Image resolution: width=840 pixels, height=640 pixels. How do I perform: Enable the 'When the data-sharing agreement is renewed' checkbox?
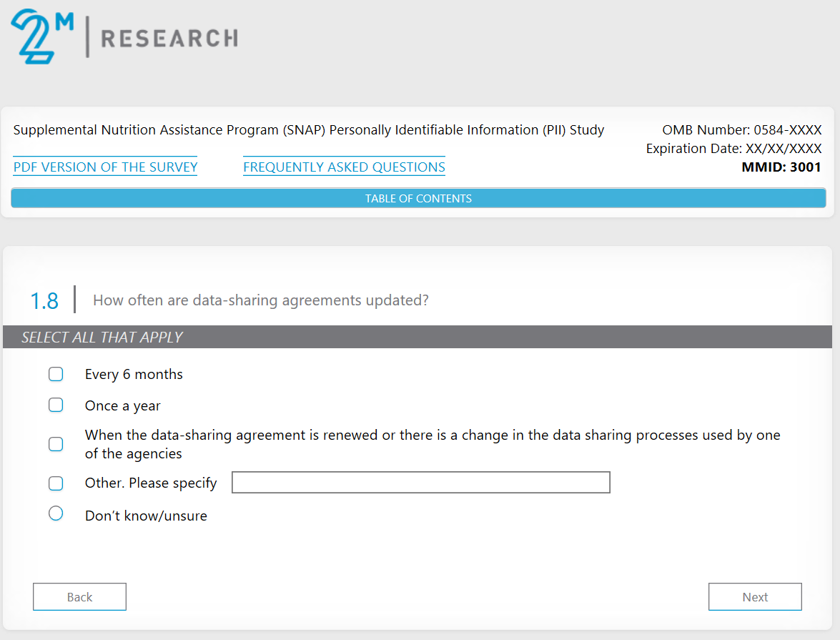[x=56, y=444]
